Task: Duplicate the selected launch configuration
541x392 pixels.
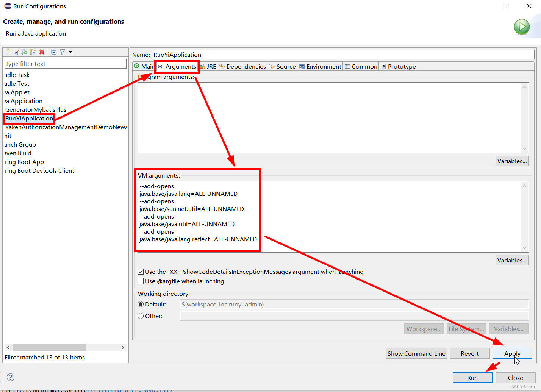Action: [x=33, y=52]
